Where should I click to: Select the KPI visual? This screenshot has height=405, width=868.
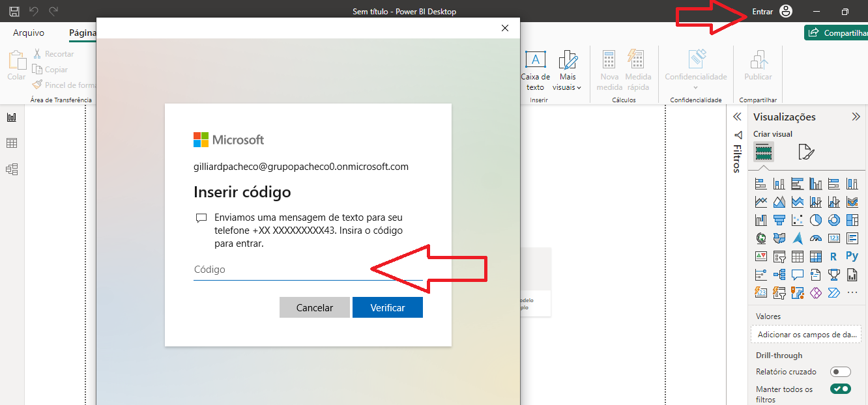(x=760, y=257)
